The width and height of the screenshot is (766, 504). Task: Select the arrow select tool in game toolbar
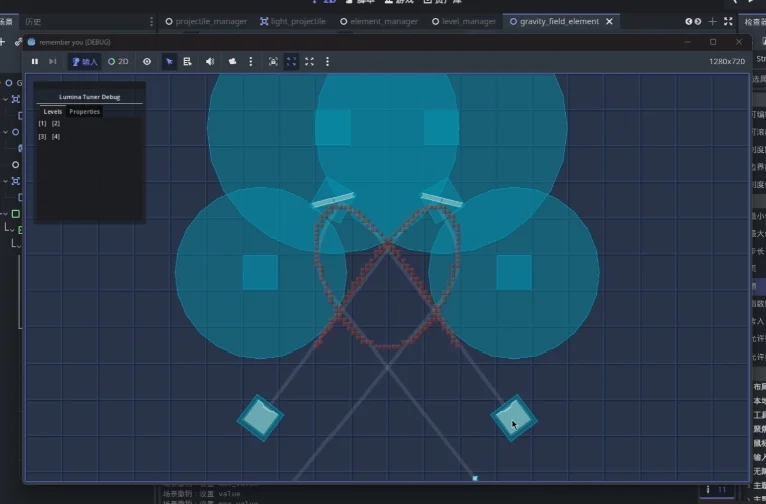tap(169, 61)
